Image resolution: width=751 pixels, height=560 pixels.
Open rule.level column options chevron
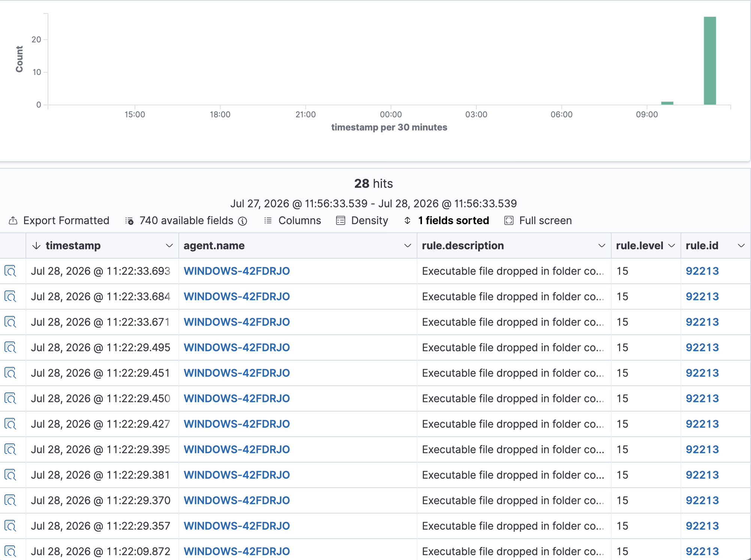(672, 246)
